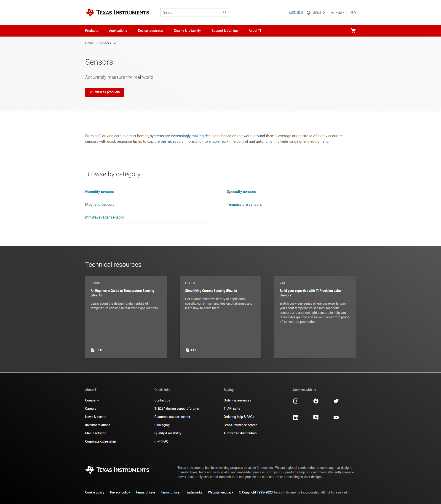
Task: Open myTI FAQ link
Action: coord(161,442)
